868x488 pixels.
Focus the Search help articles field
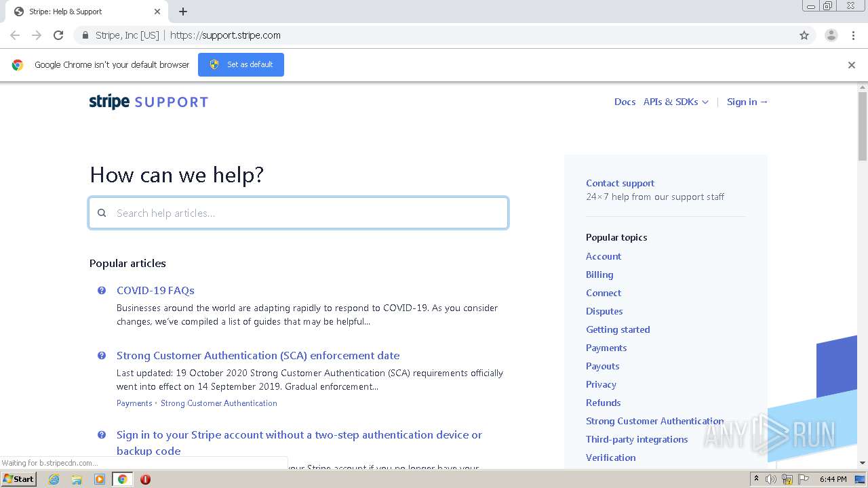[x=298, y=213]
